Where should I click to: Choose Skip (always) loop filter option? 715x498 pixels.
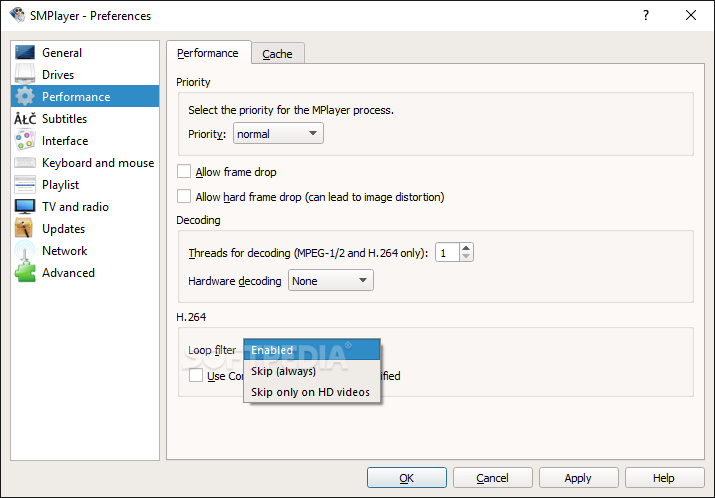pos(312,371)
